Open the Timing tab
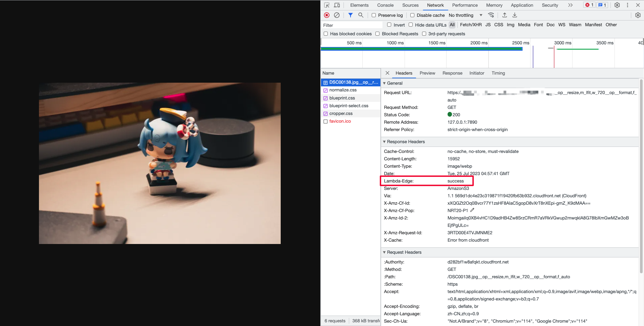 (498, 73)
